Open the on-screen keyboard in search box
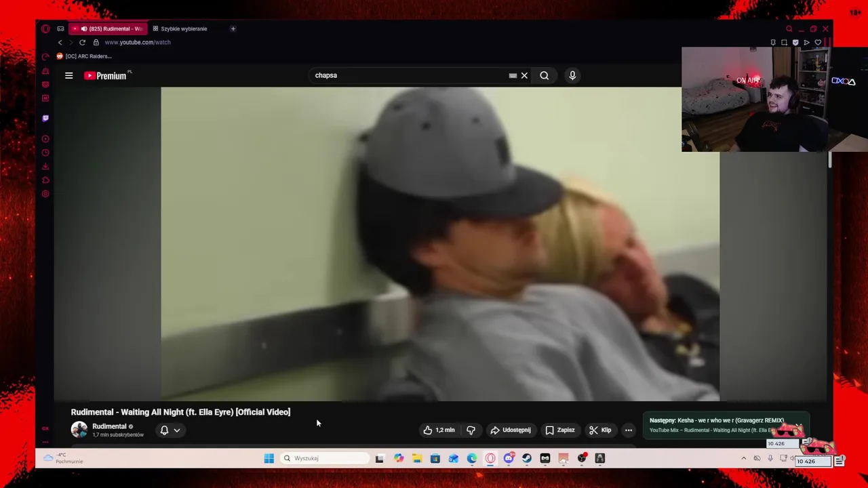868x488 pixels. pos(513,75)
